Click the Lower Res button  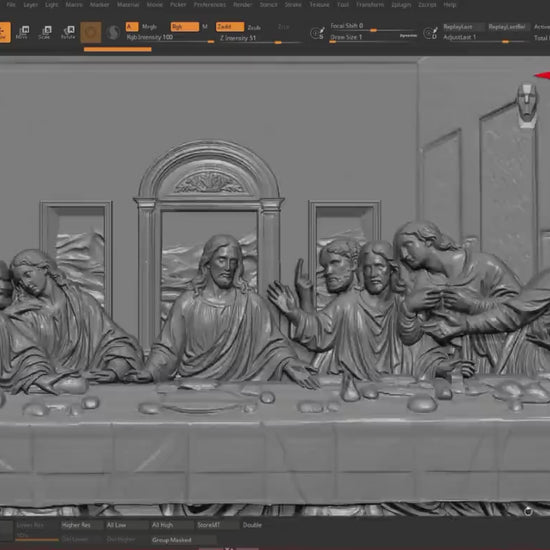[x=36, y=525]
